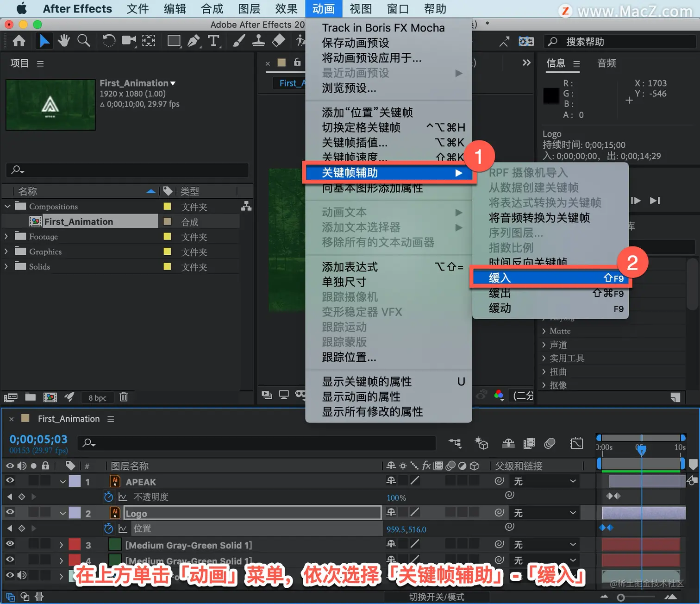Choose 缓动 from keyframe assistant submenu
700x604 pixels.
tap(550, 308)
